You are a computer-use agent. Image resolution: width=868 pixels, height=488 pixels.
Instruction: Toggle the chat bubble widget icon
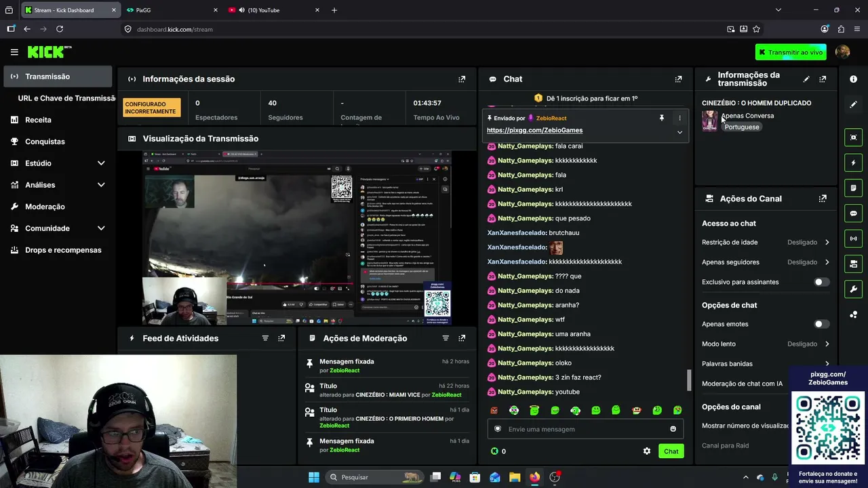853,213
